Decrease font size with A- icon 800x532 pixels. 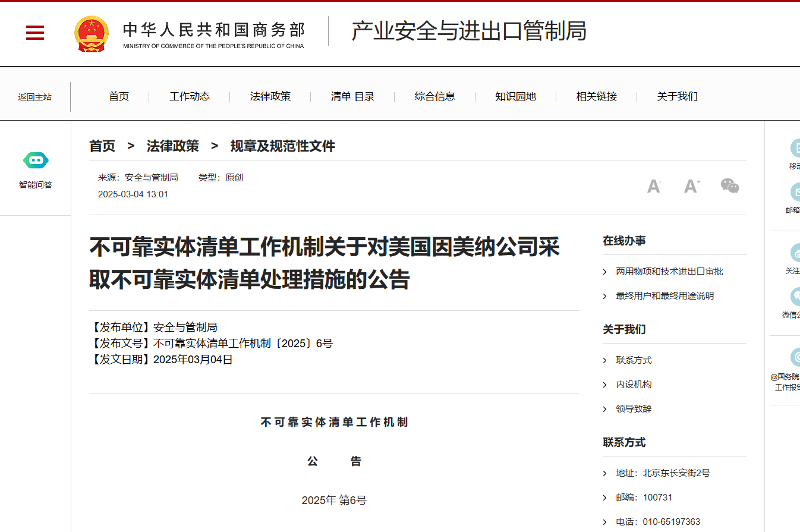pos(654,186)
